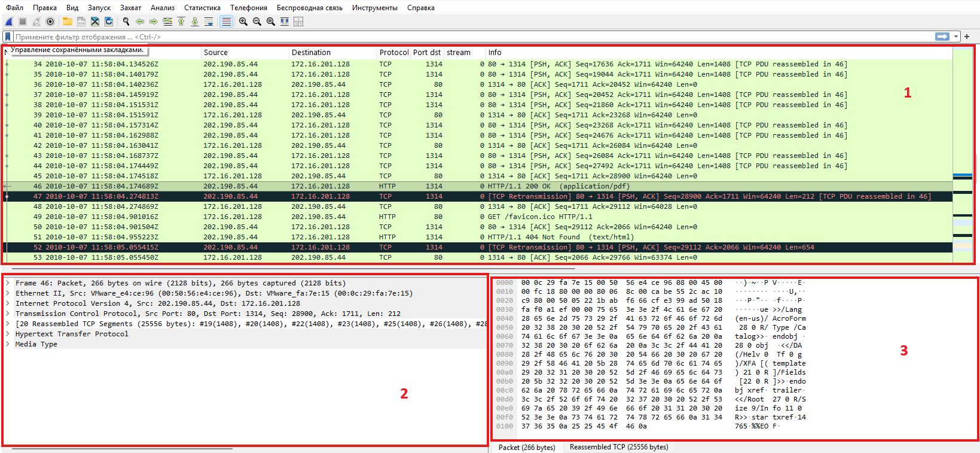This screenshot has height=453, width=980.
Task: Sort by stream column header
Action: point(465,53)
